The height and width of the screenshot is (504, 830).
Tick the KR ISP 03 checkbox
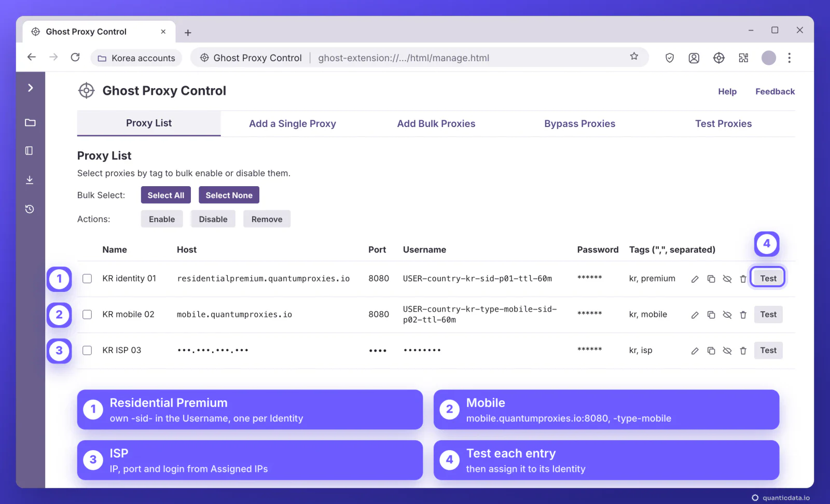[87, 351]
